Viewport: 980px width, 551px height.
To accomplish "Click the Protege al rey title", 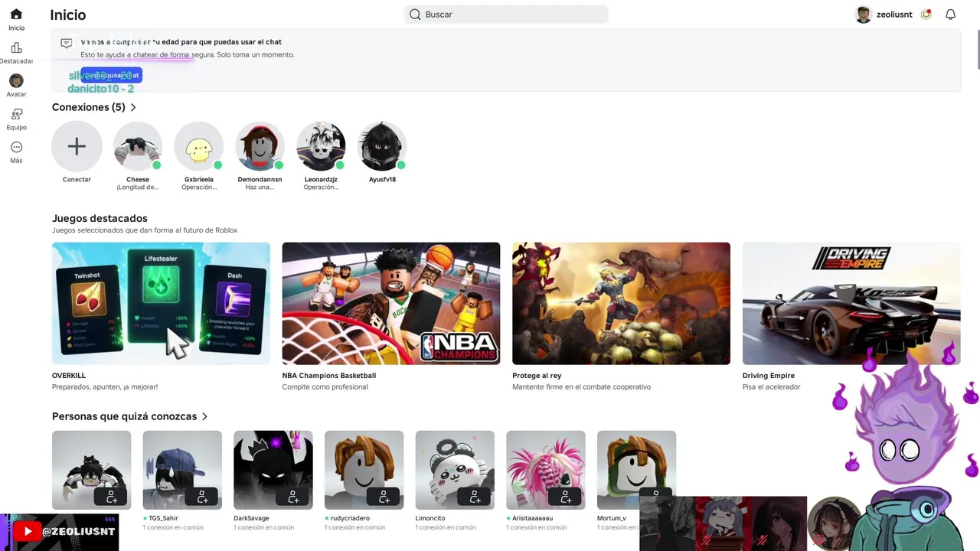I will 537,376.
